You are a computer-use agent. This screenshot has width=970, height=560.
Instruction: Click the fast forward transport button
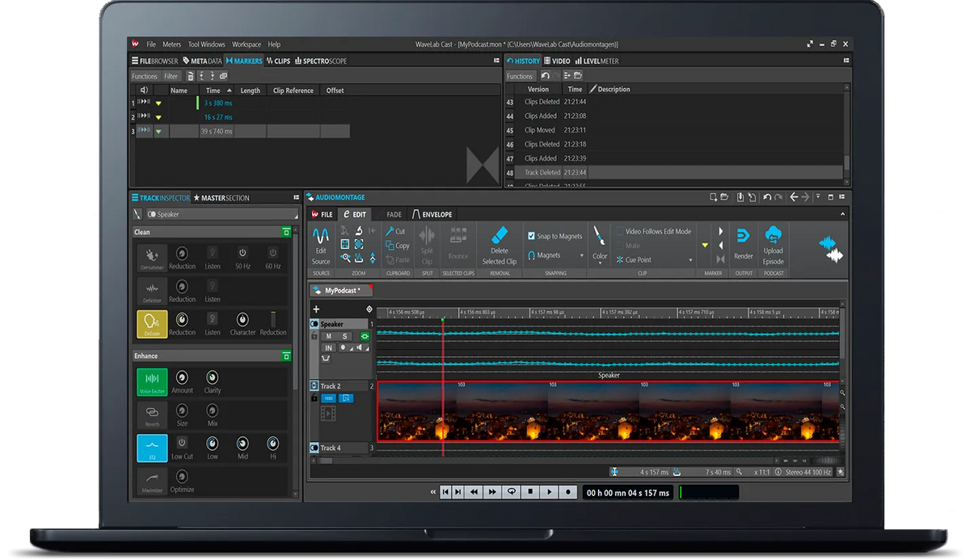(x=491, y=491)
